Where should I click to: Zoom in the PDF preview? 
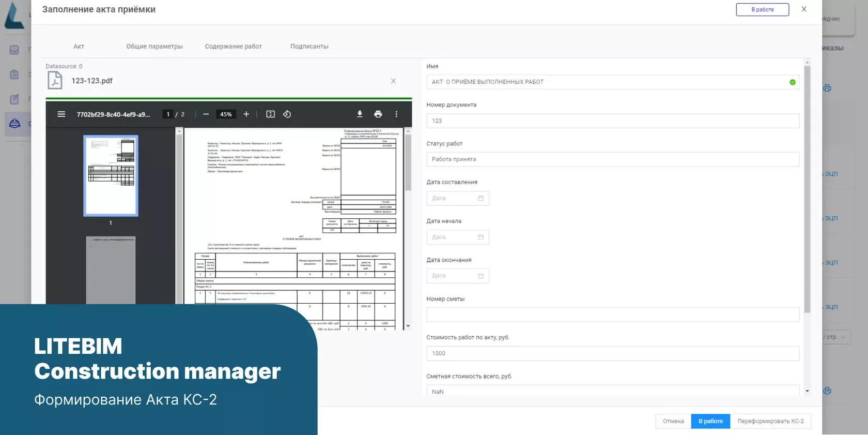tap(246, 114)
